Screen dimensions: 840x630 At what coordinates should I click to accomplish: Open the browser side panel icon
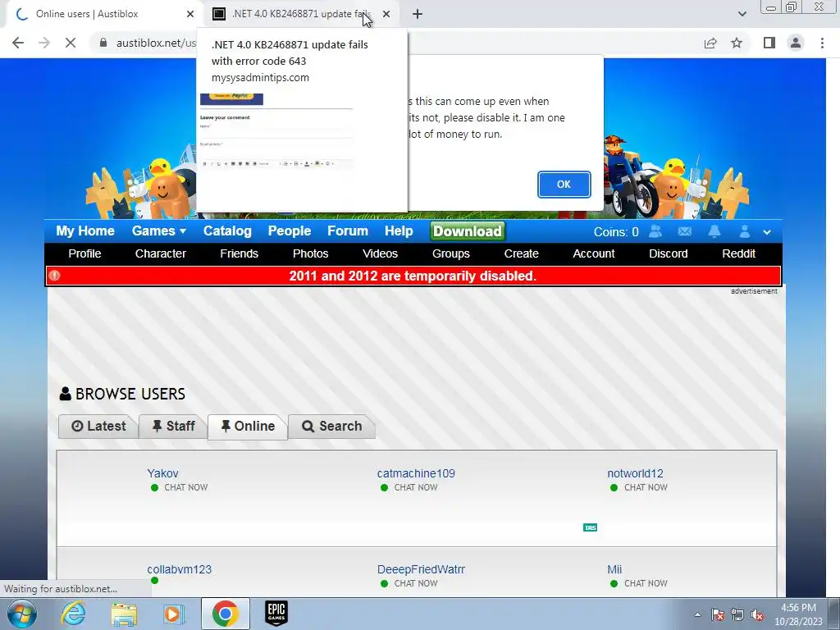click(x=769, y=43)
